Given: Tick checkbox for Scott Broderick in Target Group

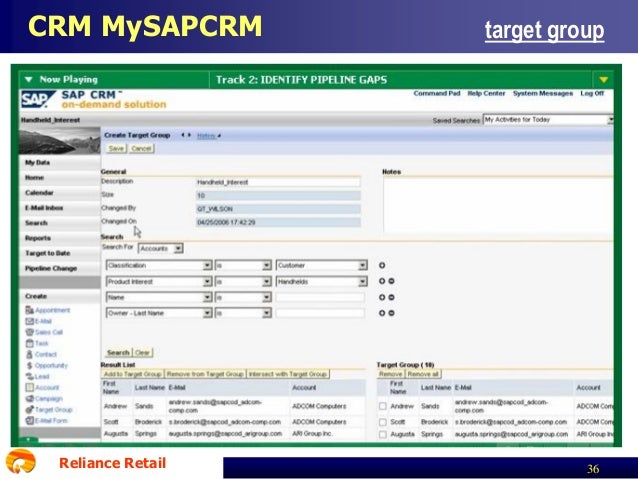Looking at the screenshot, I should click(x=382, y=422).
